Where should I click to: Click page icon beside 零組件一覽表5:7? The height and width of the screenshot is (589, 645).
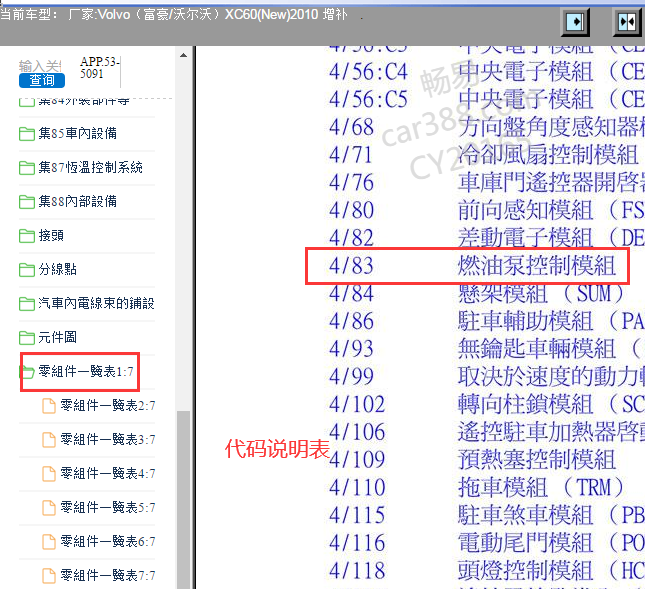tap(49, 508)
